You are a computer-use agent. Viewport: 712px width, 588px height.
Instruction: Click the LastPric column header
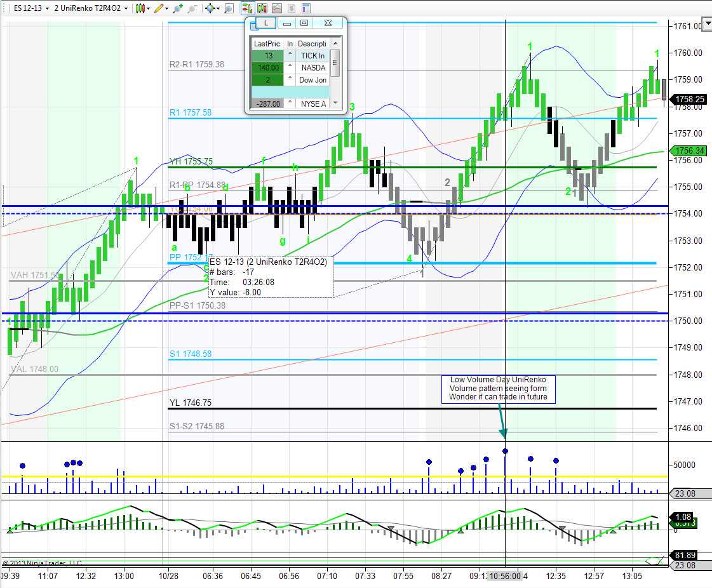267,44
